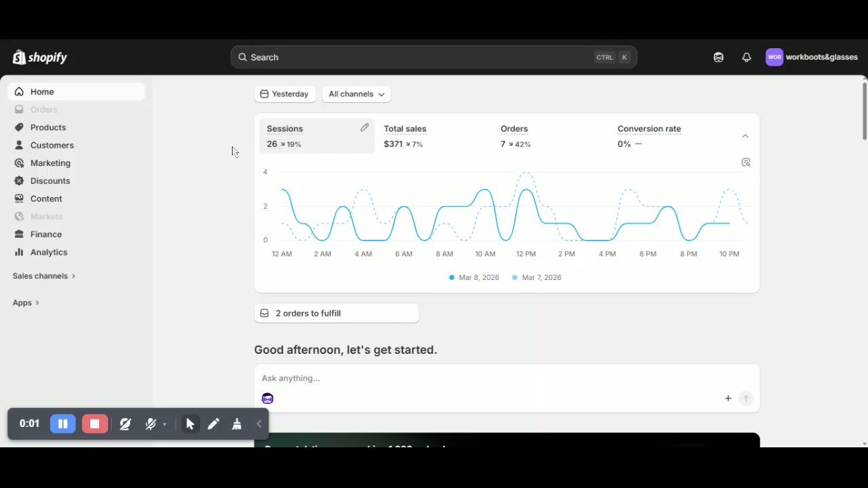The height and width of the screenshot is (488, 868).
Task: Open the All channels dropdown
Action: [x=356, y=94]
